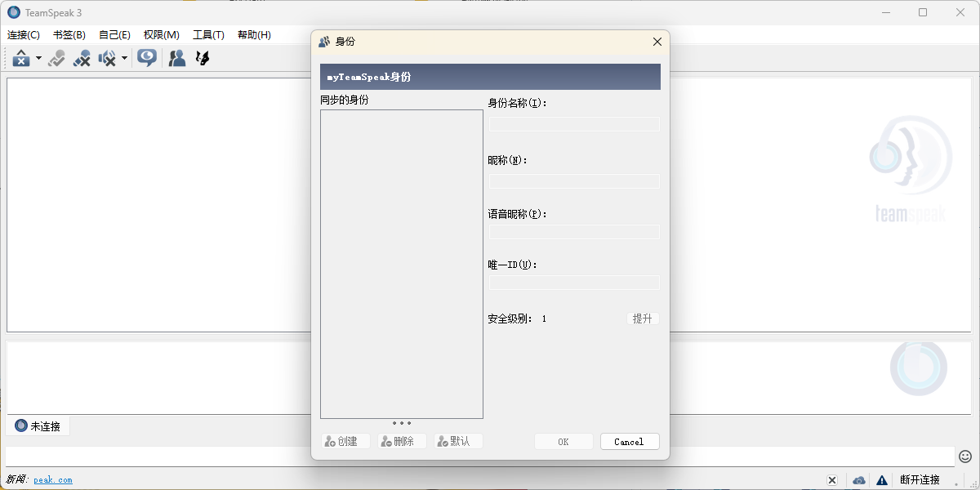Click the 创建 button in identity dialog
The width and height of the screenshot is (980, 490).
[345, 441]
